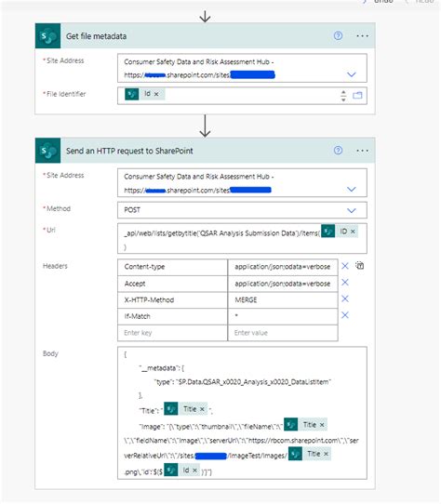Open the file picker folder icon for File Identifier
Image resolution: width=441 pixels, height=504 pixels.
357,96
